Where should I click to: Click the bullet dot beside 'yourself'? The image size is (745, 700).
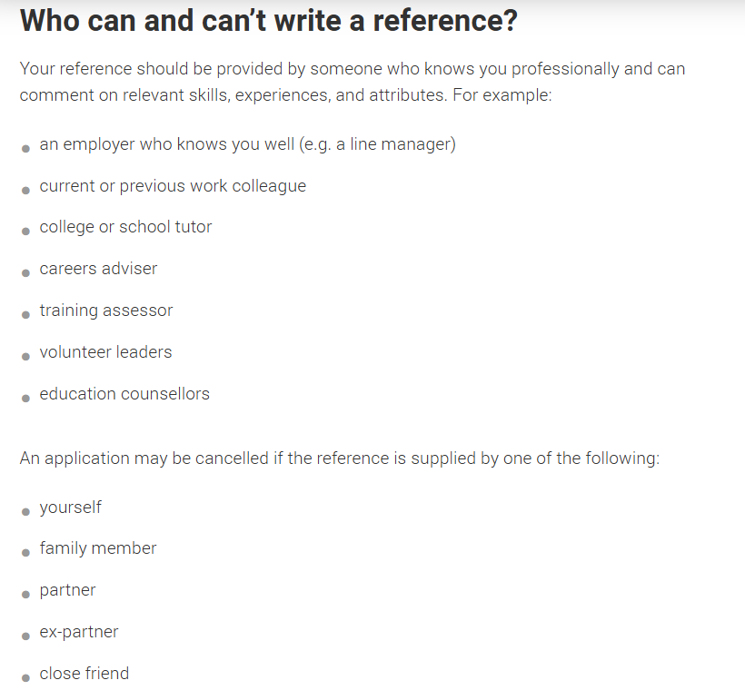point(25,512)
